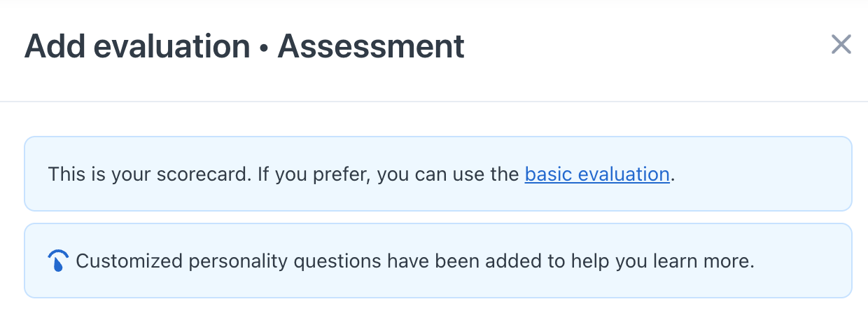The width and height of the screenshot is (868, 318).
Task: Click the word 'evaluation' in the link
Action: point(621,174)
